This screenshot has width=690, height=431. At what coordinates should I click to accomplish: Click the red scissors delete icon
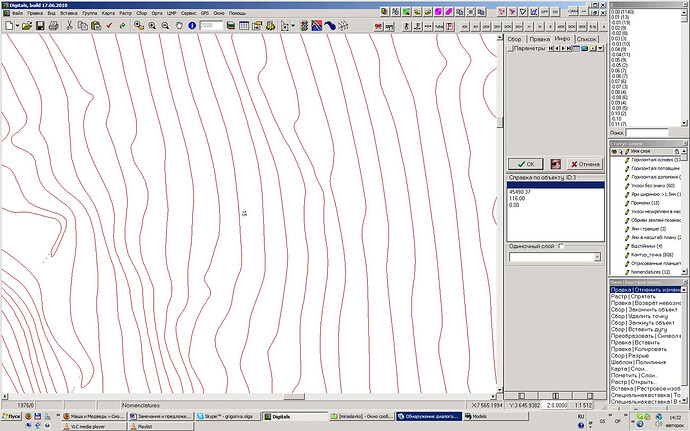click(x=378, y=27)
